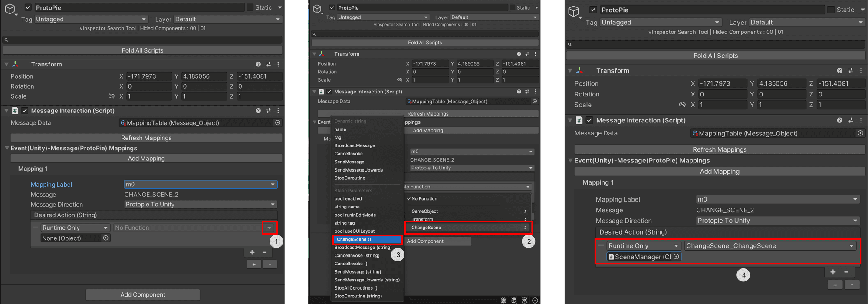The width and height of the screenshot is (868, 304).
Task: Open Transform kebab menu in left panel
Action: click(278, 64)
